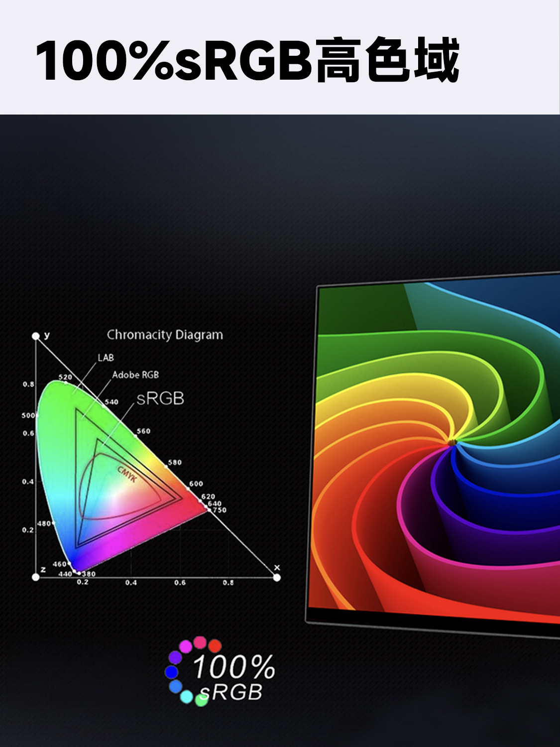
Task: Click the x axis endpoint circle
Action: 277,577
